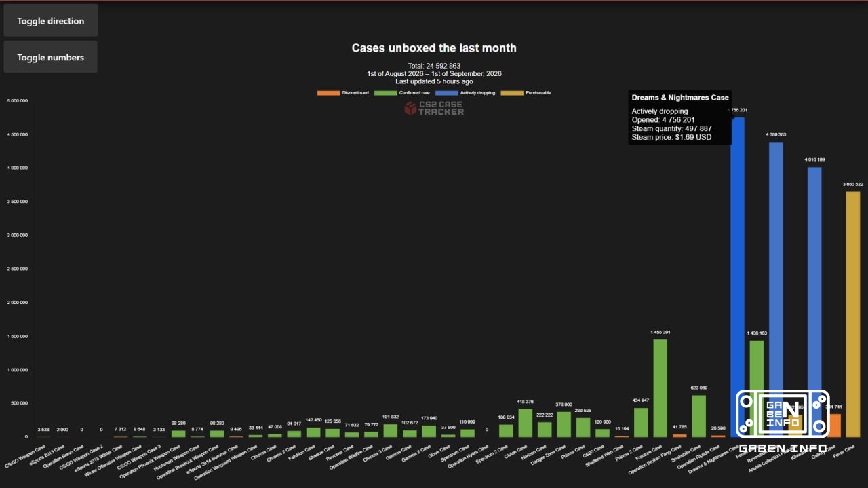Select the blue bar labeled 4 389 383

pyautogui.click(x=776, y=290)
